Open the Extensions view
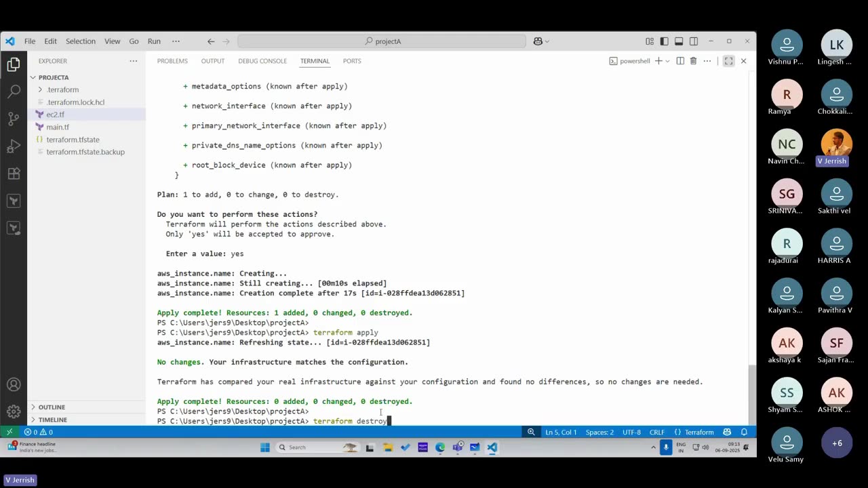The width and height of the screenshot is (868, 488). [x=14, y=174]
